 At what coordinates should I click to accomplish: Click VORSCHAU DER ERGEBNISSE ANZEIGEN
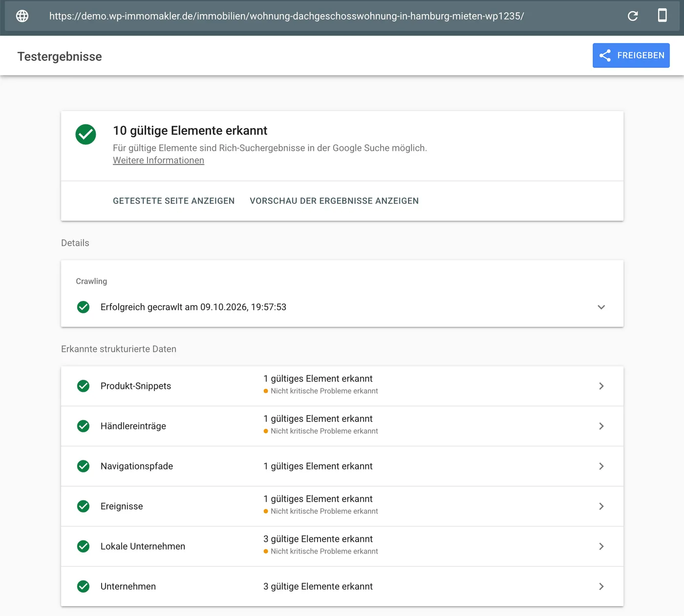point(334,201)
